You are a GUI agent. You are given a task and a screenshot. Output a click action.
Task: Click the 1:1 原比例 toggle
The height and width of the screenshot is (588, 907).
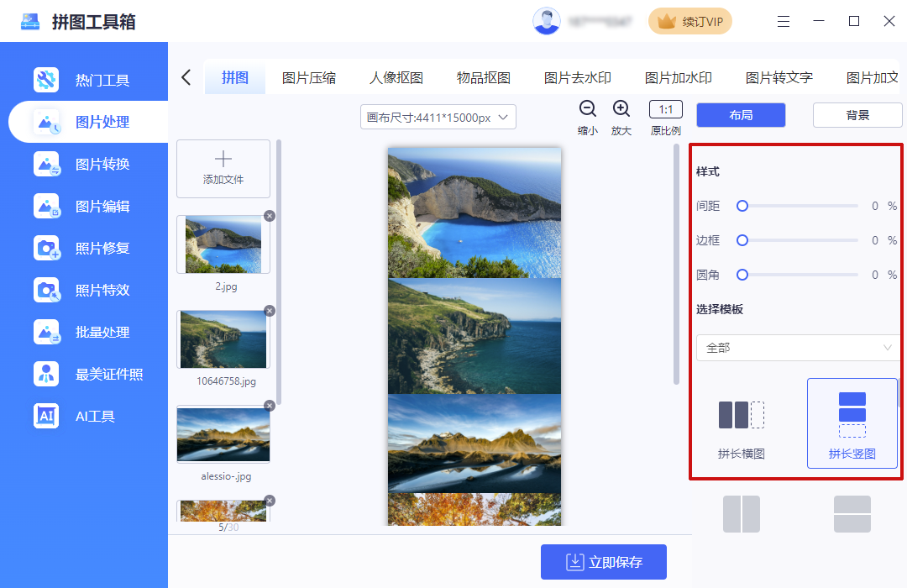(x=665, y=109)
